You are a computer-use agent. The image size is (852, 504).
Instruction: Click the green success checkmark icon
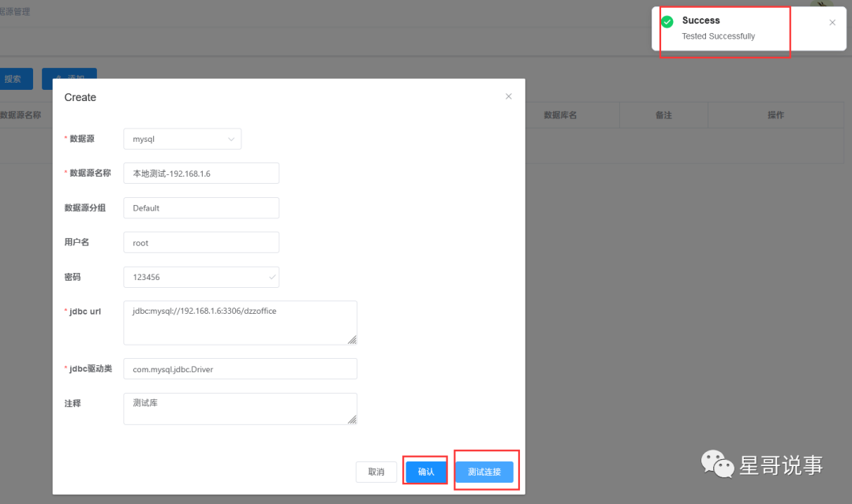tap(667, 21)
